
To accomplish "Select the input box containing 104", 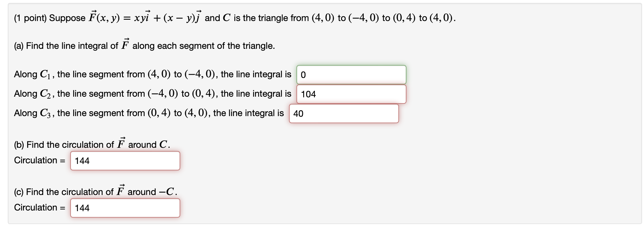I will tap(351, 94).
